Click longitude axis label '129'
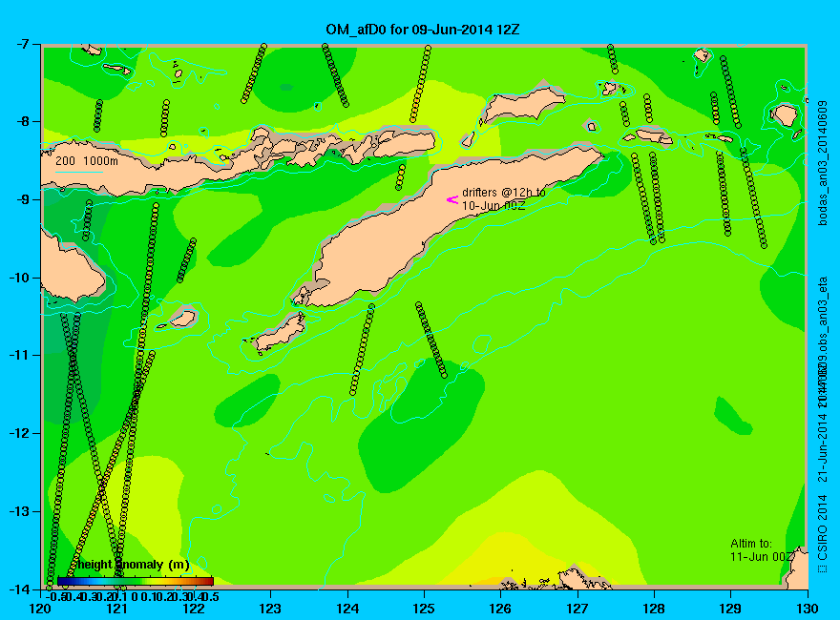The width and height of the screenshot is (840, 620). (x=731, y=609)
